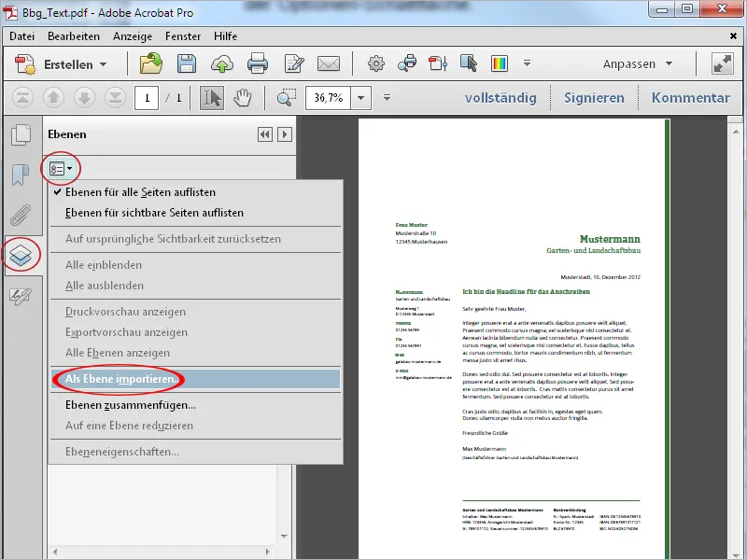This screenshot has height=560, width=747.
Task: Open settings gear icon in toolbar
Action: tap(376, 63)
